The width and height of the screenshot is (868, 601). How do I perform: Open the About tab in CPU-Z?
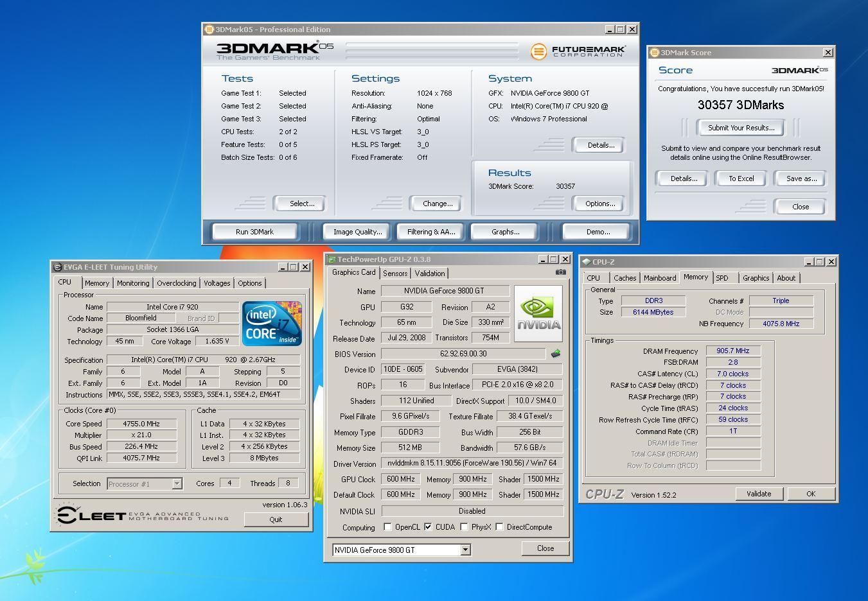(x=786, y=278)
